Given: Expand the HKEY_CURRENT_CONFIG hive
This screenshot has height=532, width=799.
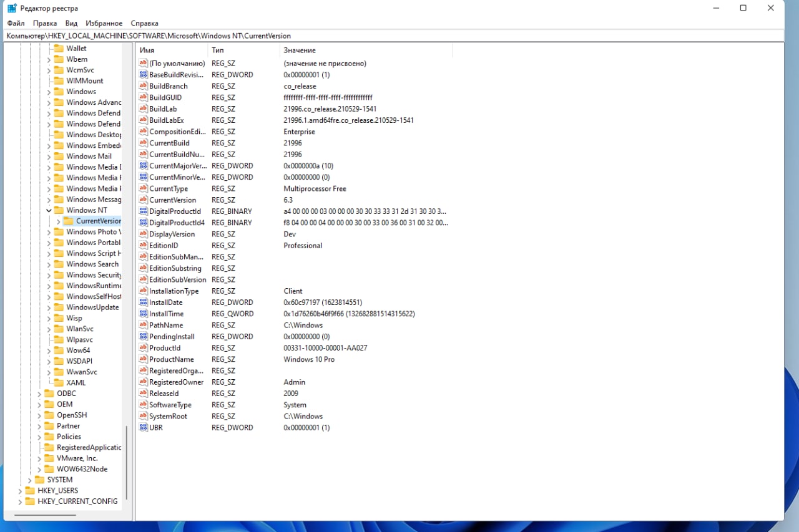Looking at the screenshot, I should tap(19, 501).
